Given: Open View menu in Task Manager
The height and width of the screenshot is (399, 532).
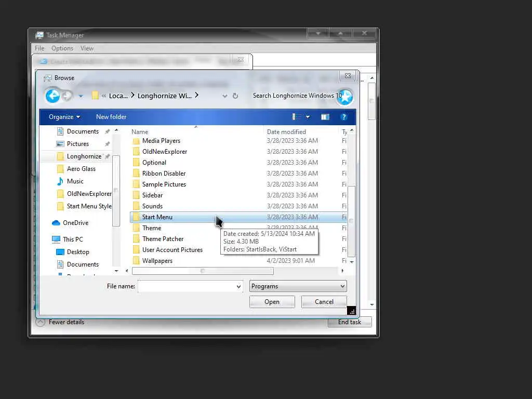Looking at the screenshot, I should (x=87, y=48).
